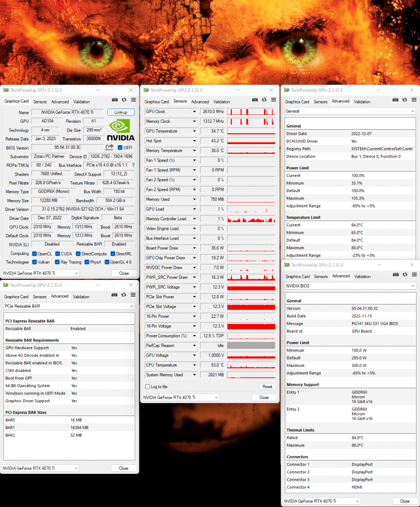Open Validation tab in NVIDIA BIOS window
The width and height of the screenshot is (420, 507).
(363, 276)
